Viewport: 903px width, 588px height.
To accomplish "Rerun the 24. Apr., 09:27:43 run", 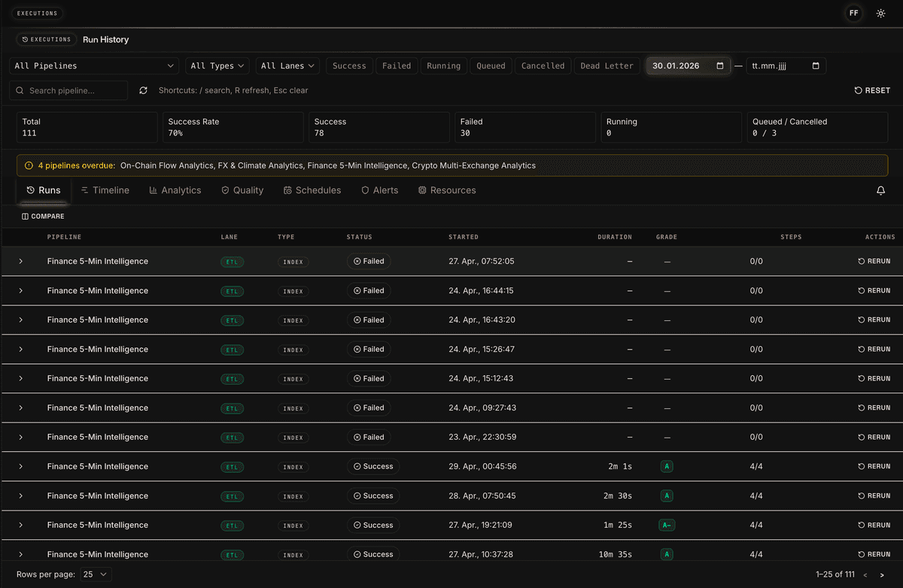I will click(x=874, y=408).
